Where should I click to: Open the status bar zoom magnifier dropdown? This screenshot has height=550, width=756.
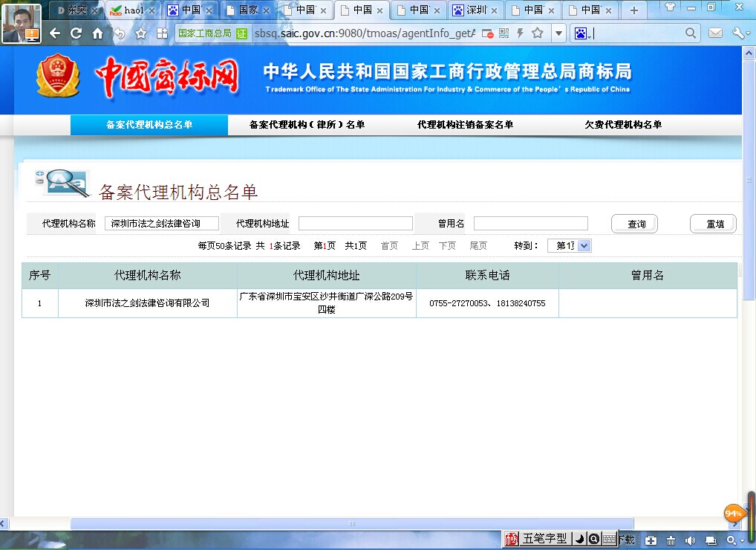pos(734,541)
